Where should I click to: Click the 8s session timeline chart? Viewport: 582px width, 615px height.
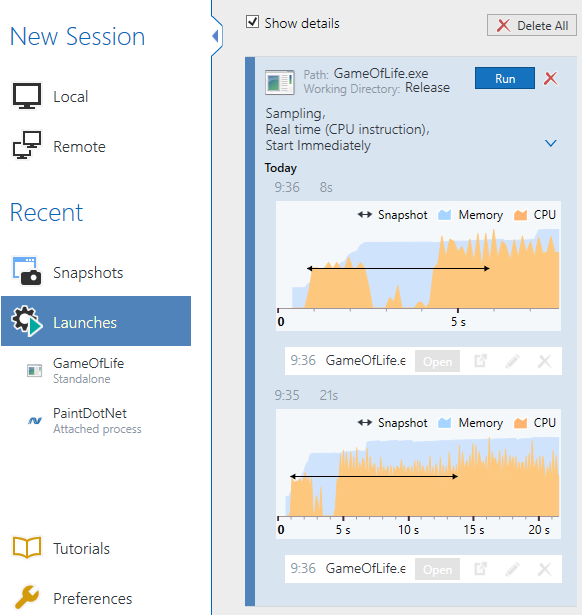pyautogui.click(x=418, y=266)
